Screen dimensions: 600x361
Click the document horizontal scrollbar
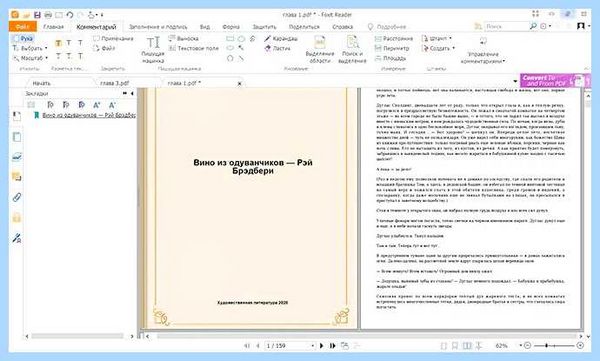coord(367,336)
